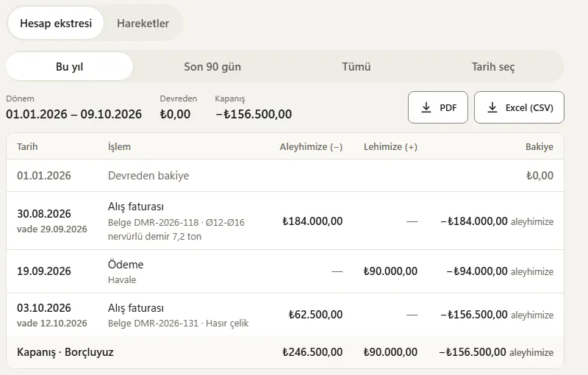Click Alış faturası in the 30.08.2026 row
This screenshot has width=588, height=375.
click(x=136, y=207)
